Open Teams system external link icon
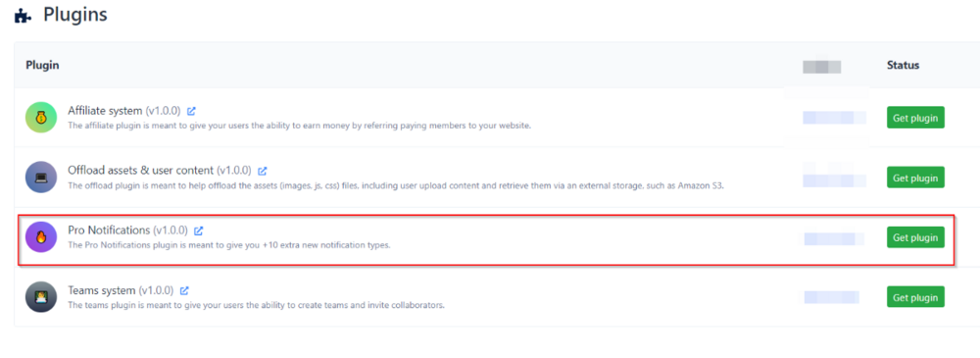 tap(184, 290)
